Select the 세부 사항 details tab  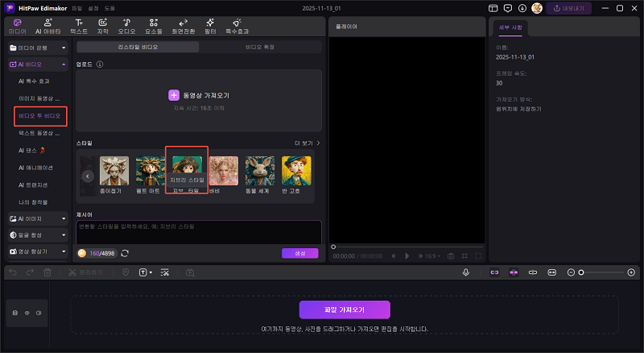pos(510,27)
